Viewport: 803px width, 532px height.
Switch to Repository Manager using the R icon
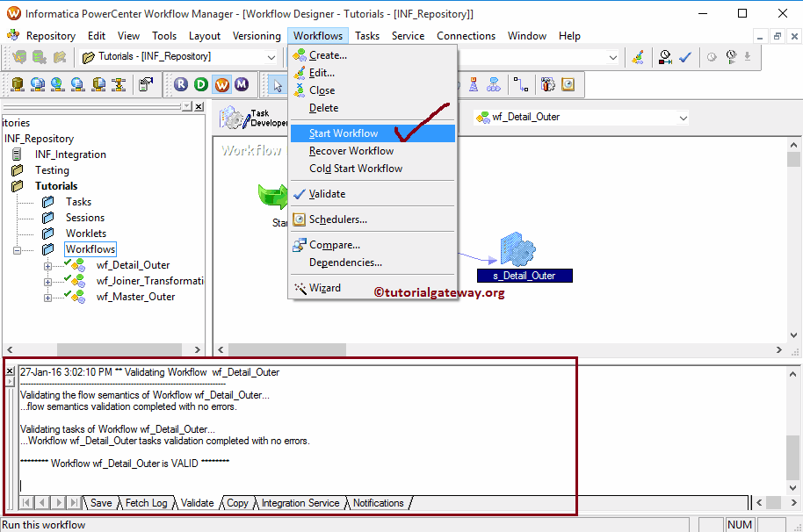coord(181,84)
